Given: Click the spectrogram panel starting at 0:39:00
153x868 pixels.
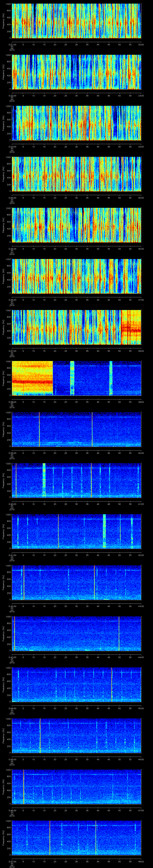Looking at the screenshot, I should click(77, 429).
